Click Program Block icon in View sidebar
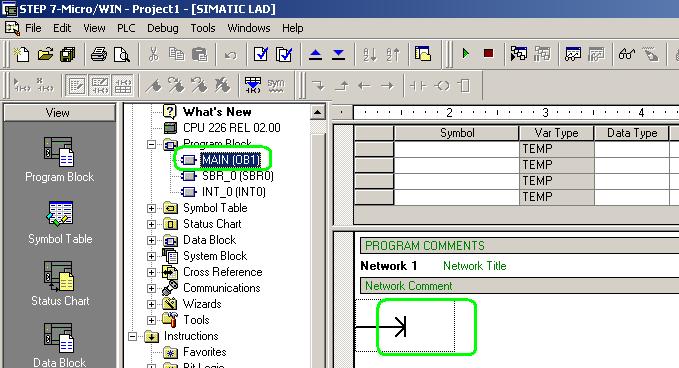The width and height of the screenshot is (679, 368). [x=59, y=160]
